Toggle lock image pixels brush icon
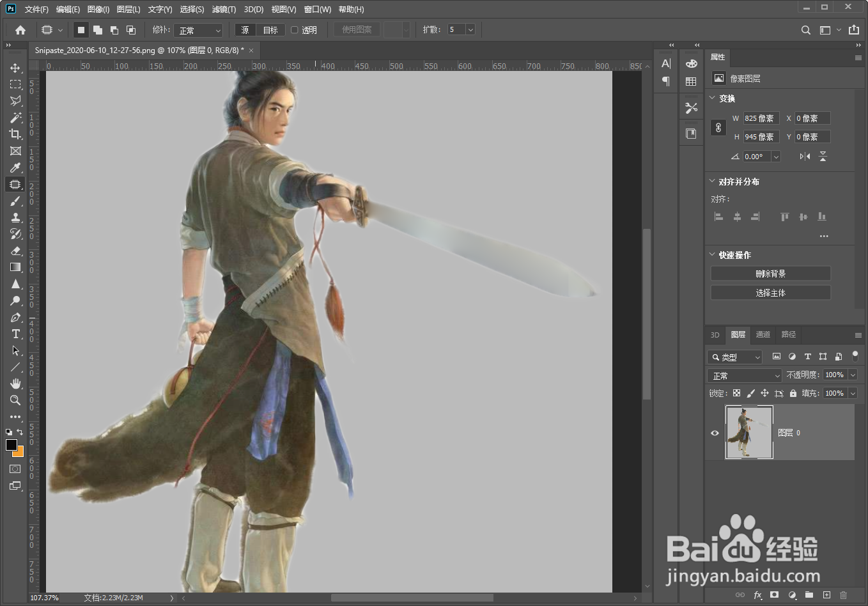Screen dimensions: 868x606 click(750, 393)
